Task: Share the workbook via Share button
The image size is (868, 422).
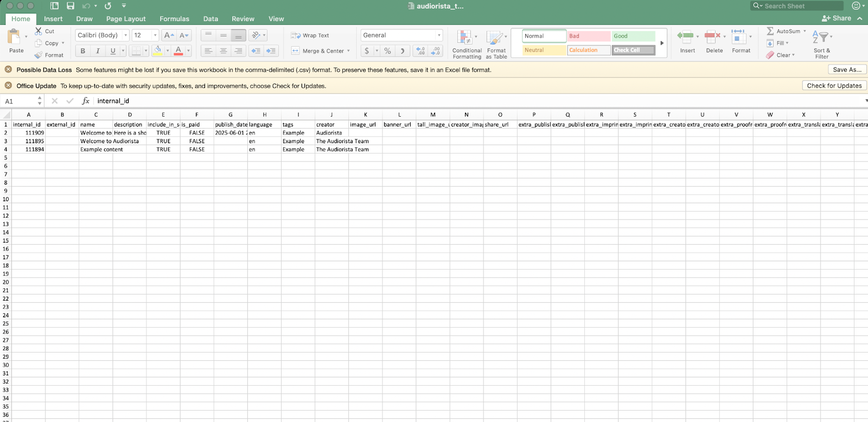Action: (x=837, y=18)
